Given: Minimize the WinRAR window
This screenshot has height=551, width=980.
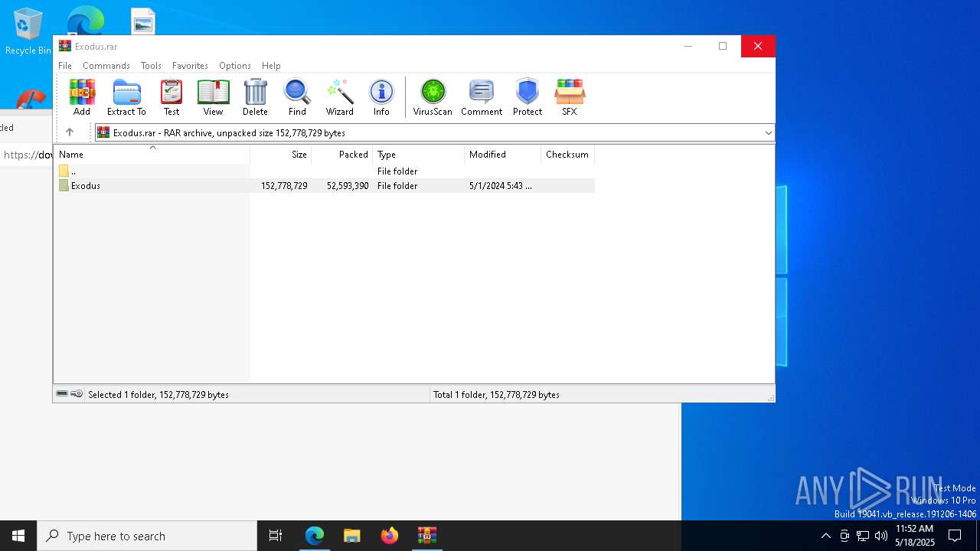Looking at the screenshot, I should [688, 46].
